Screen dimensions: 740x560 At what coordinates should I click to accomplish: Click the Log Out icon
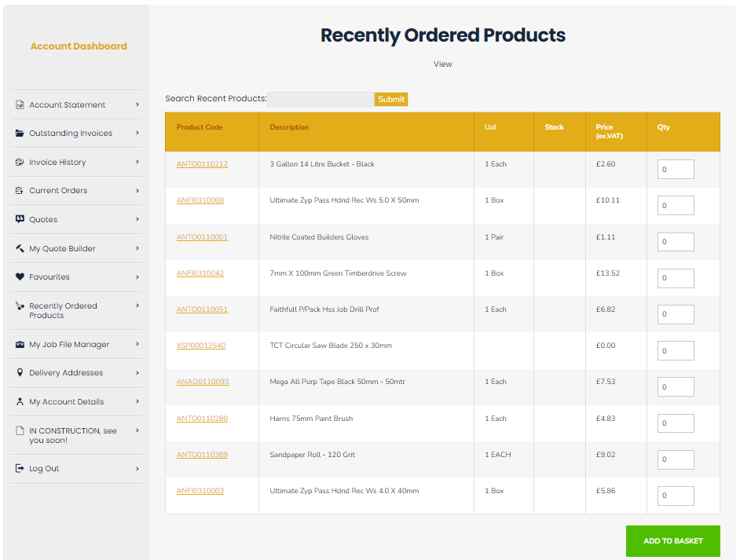[x=20, y=469]
